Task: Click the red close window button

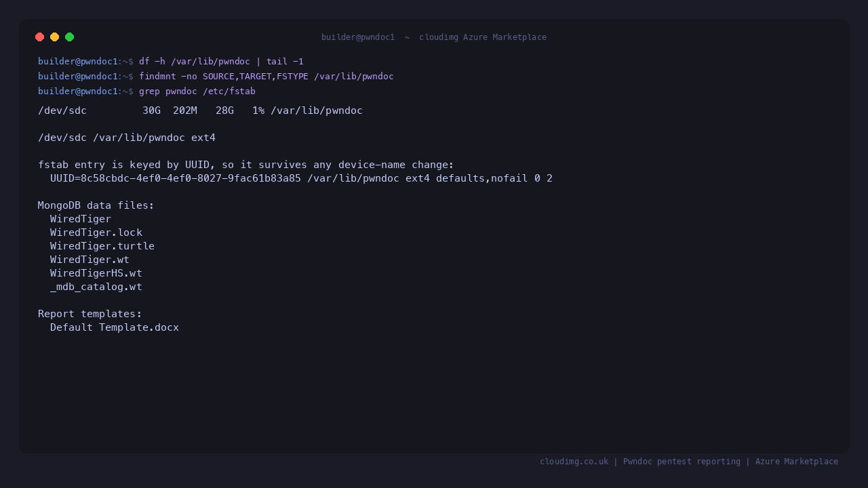Action: click(40, 37)
